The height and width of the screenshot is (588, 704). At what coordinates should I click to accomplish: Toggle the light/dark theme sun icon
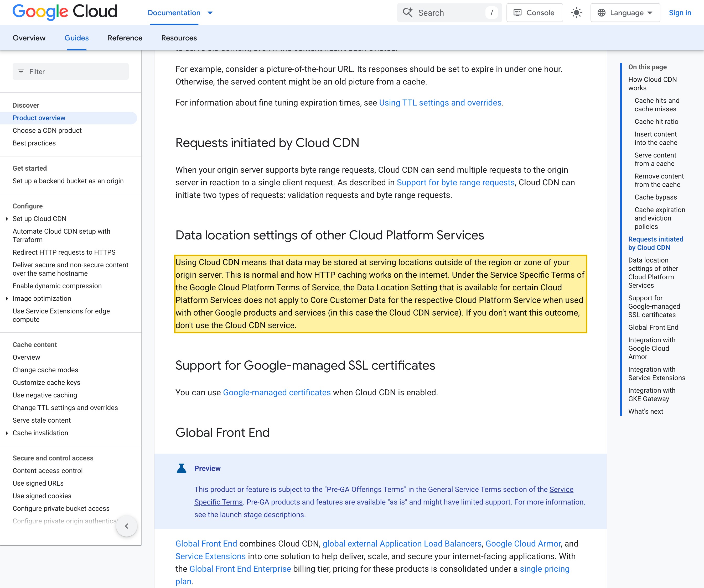pyautogui.click(x=576, y=13)
